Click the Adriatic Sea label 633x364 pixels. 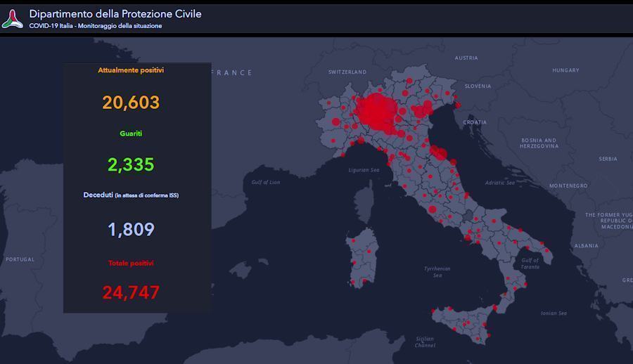[500, 183]
